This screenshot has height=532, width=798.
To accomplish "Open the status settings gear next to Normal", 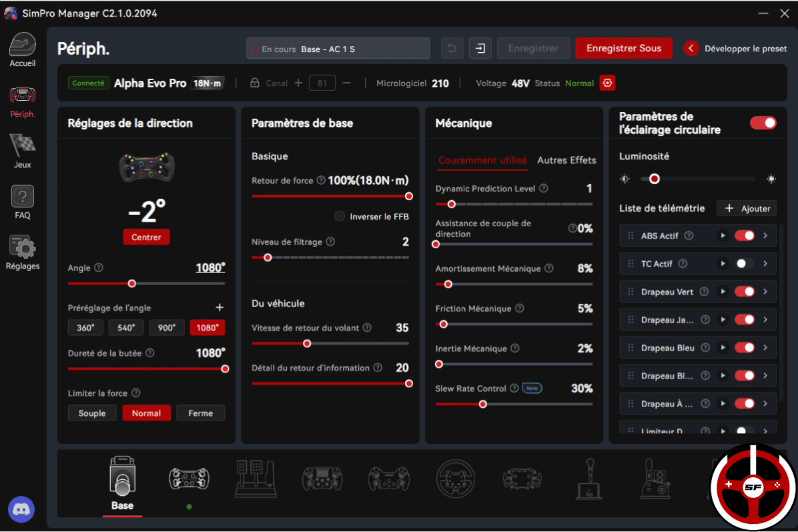I will 607,83.
